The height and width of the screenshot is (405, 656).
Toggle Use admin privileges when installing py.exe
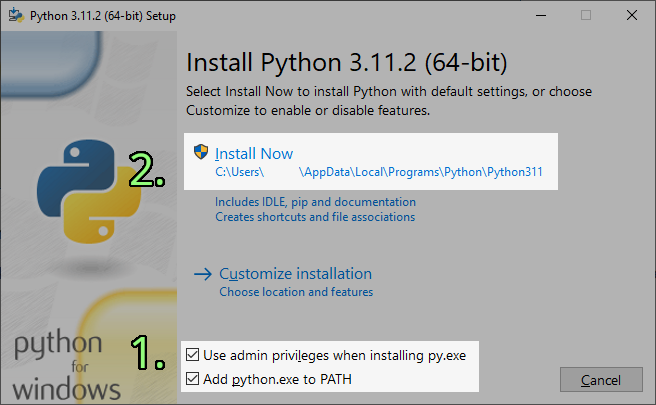pyautogui.click(x=192, y=355)
